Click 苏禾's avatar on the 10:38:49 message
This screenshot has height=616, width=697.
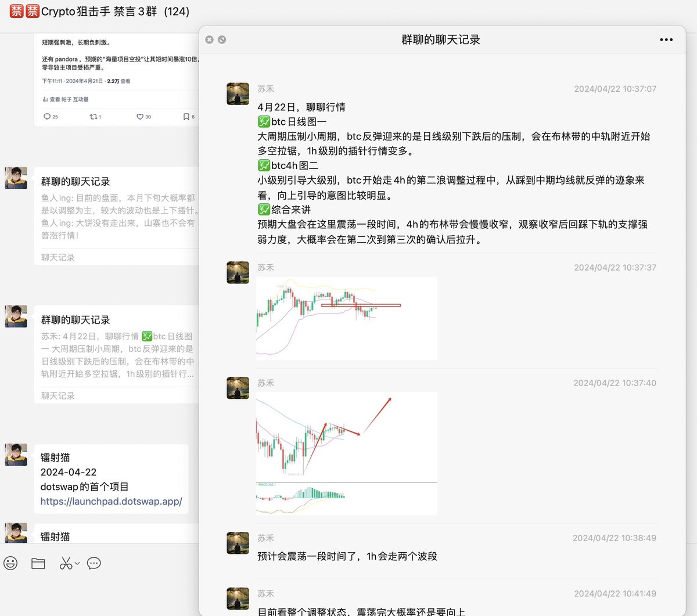238,543
